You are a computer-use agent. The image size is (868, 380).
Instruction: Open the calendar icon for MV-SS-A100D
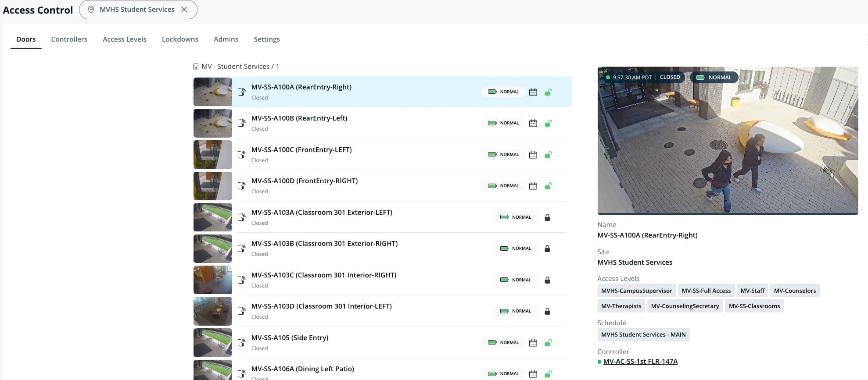[533, 186]
